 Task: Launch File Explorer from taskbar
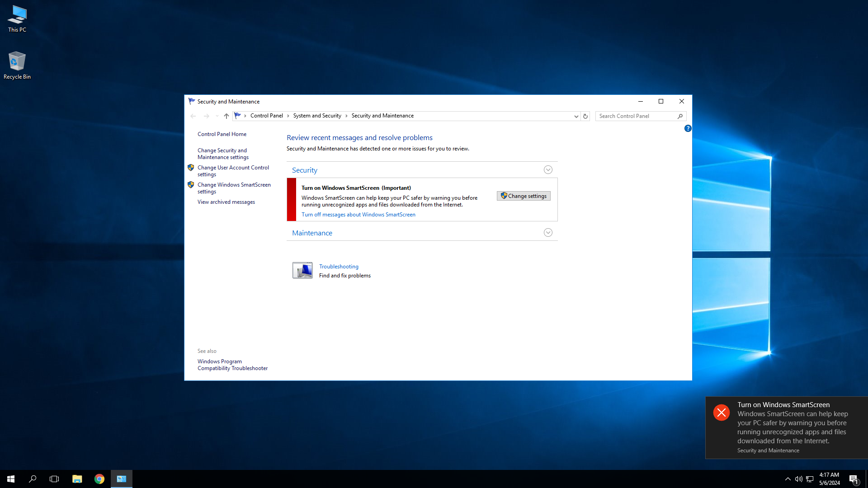tap(77, 479)
